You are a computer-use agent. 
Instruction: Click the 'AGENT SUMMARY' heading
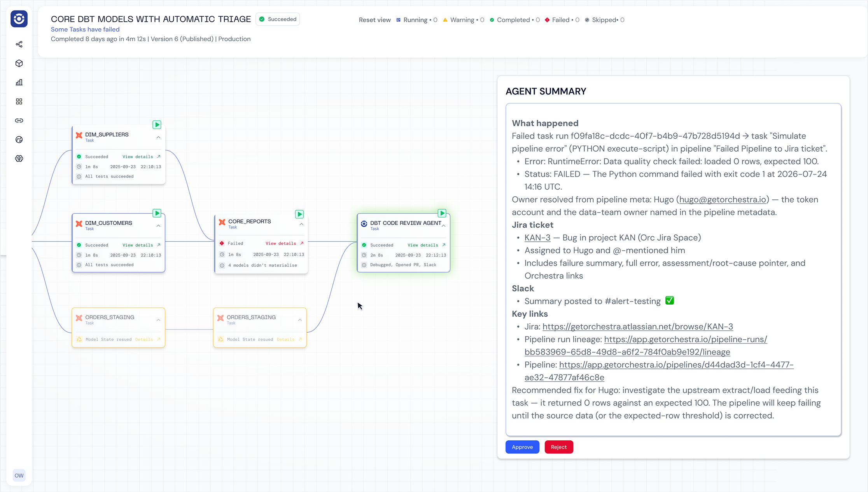click(x=546, y=91)
